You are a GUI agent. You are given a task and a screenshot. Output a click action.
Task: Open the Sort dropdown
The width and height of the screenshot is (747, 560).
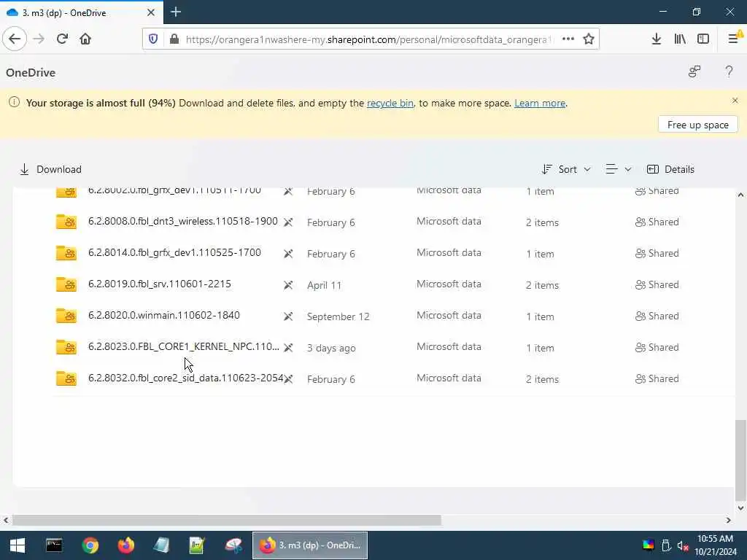566,169
